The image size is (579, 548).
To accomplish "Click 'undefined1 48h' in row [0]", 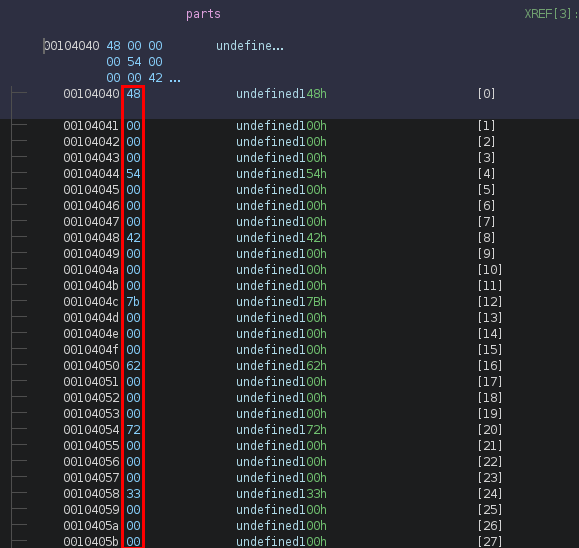I will [281, 94].
